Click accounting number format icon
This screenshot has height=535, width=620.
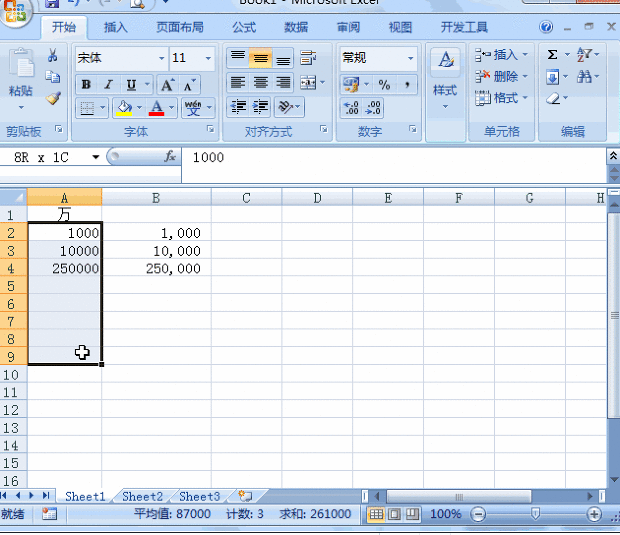[x=351, y=84]
